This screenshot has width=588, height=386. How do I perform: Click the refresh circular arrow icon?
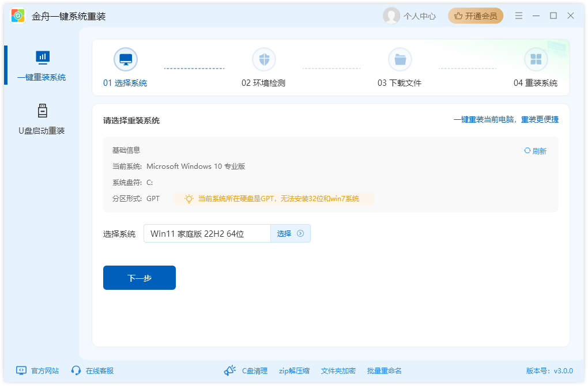(527, 150)
